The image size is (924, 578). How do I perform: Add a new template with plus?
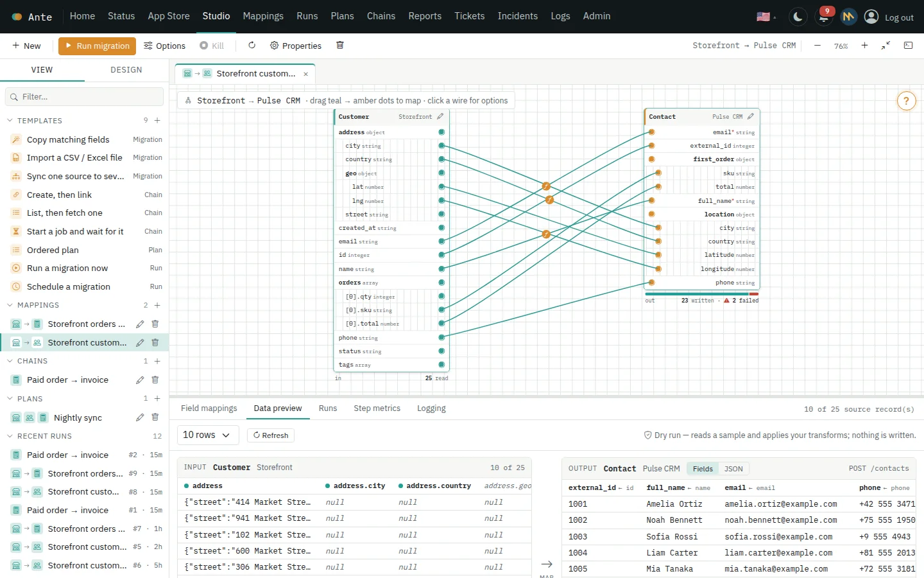click(157, 121)
